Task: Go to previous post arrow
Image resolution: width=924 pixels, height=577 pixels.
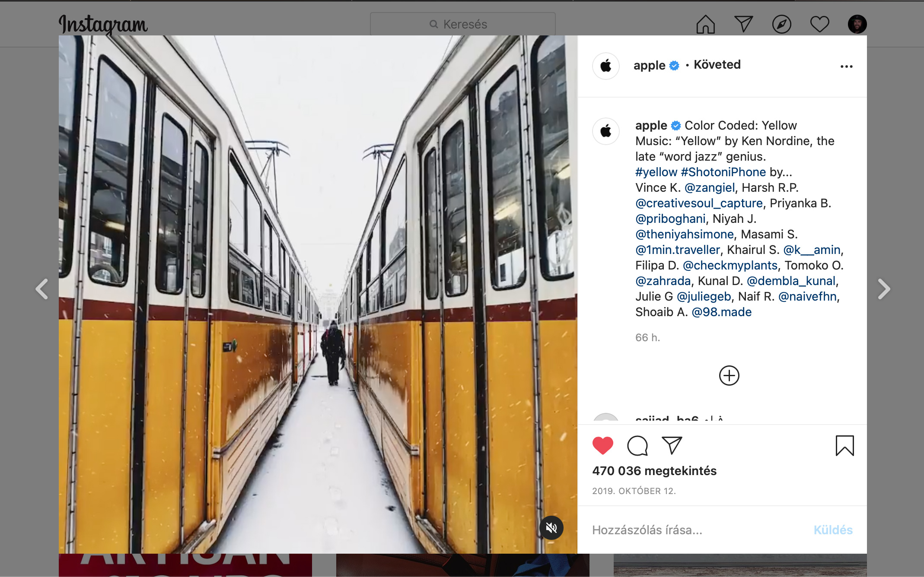Action: click(42, 289)
